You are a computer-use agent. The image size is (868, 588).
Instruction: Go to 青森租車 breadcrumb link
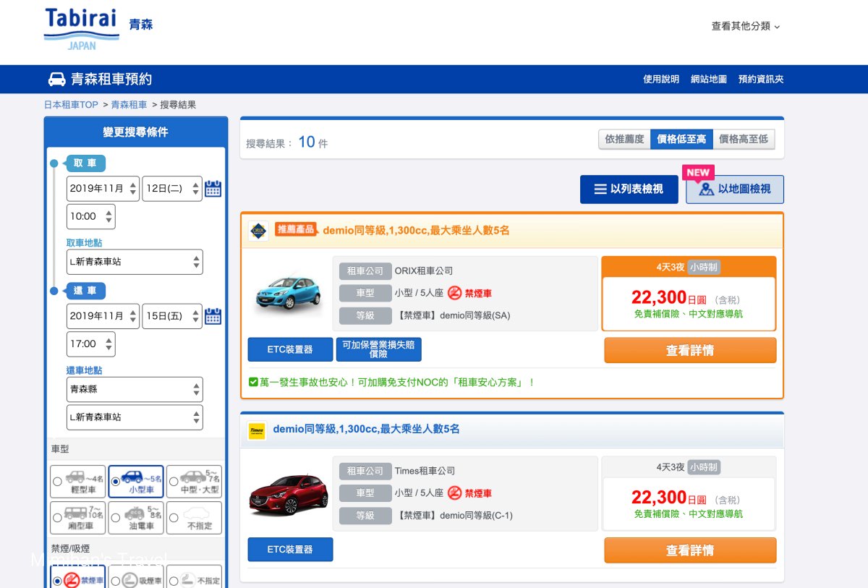pyautogui.click(x=129, y=105)
